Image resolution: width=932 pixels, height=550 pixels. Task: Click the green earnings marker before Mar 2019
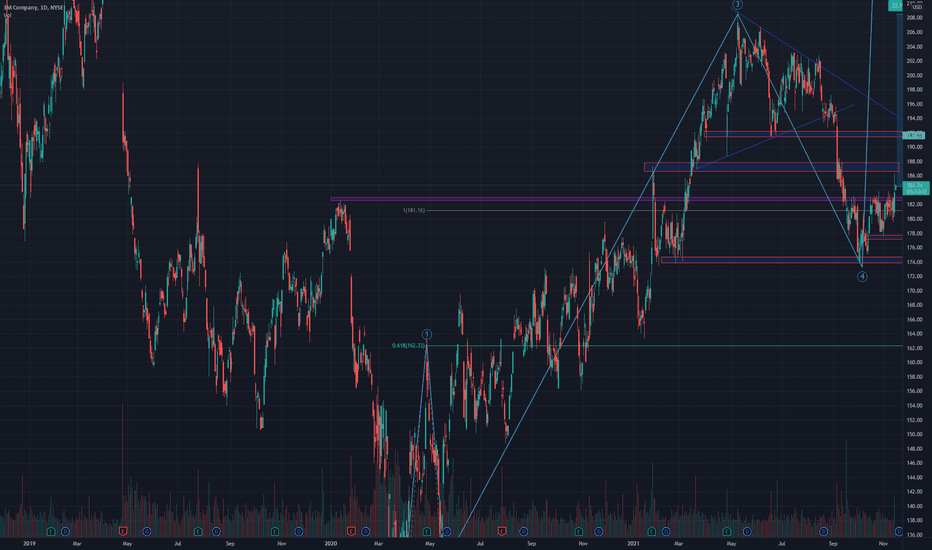(x=51, y=531)
